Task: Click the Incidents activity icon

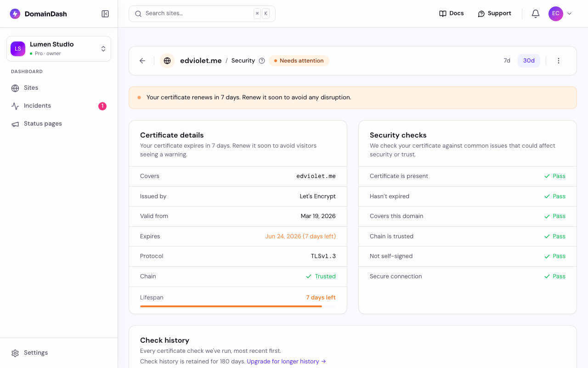Action: [x=15, y=106]
